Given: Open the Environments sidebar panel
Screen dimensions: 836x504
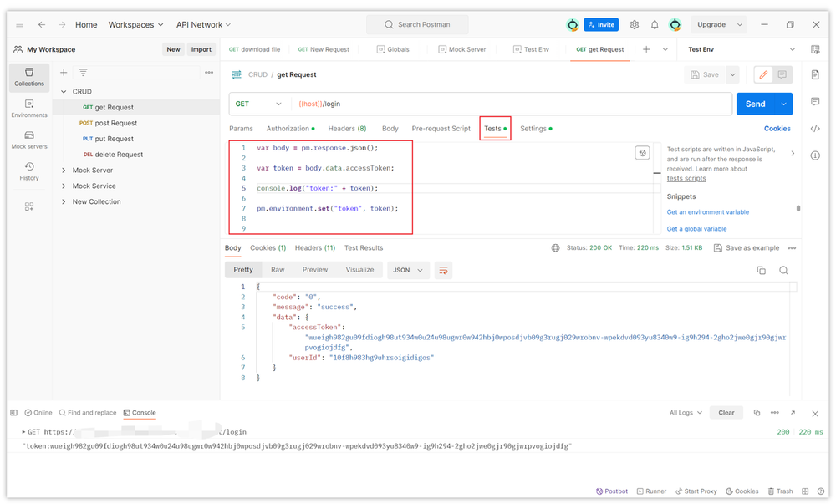Looking at the screenshot, I should point(29,108).
